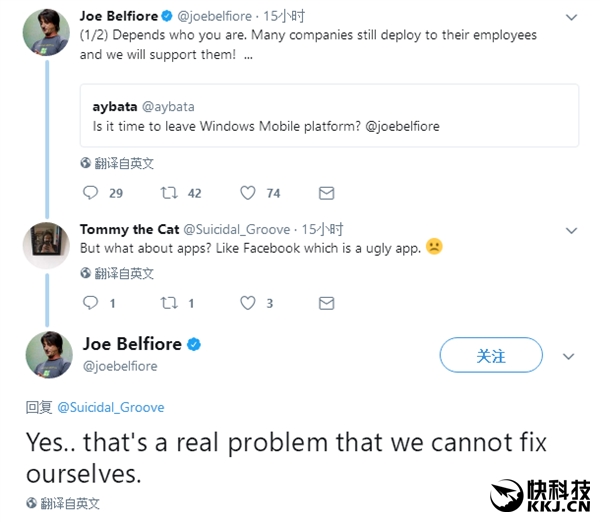This screenshot has height=522, width=600.
Task: Translate the bottom reply tweet from English
Action: pos(70,503)
